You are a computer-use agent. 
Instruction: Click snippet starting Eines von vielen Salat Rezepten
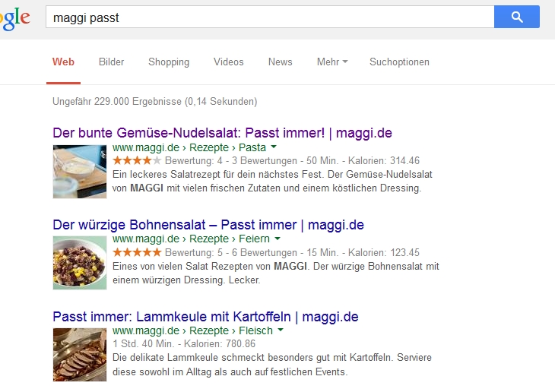pyautogui.click(x=276, y=273)
